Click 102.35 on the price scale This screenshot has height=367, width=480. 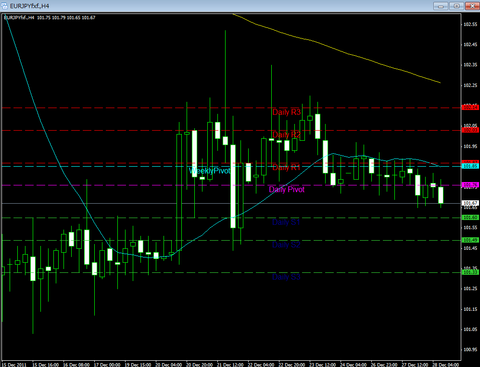pyautogui.click(x=470, y=65)
